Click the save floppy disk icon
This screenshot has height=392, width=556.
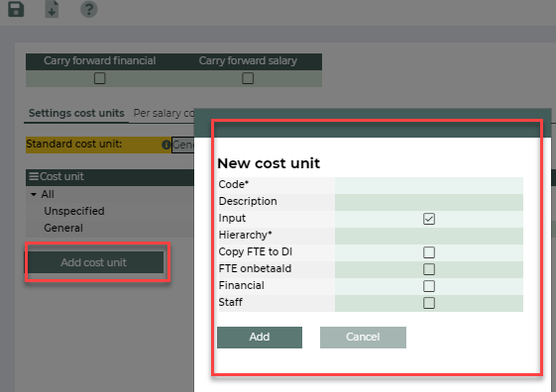point(16,9)
